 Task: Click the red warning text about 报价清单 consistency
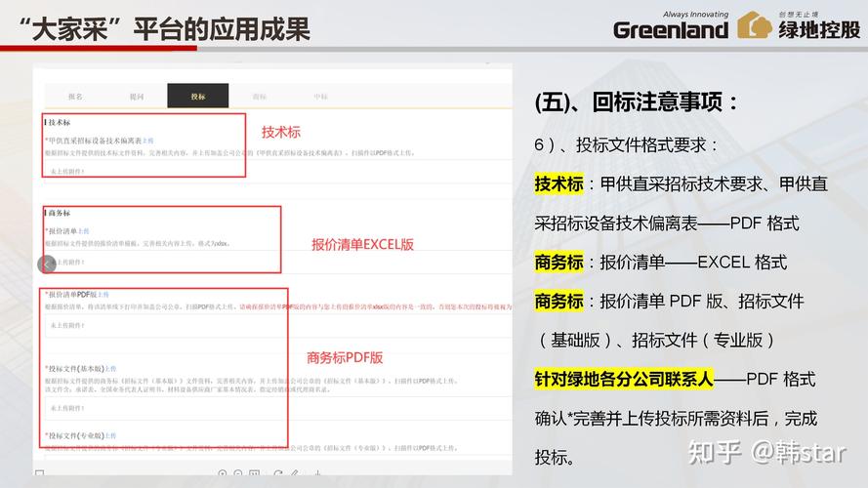[375, 306]
